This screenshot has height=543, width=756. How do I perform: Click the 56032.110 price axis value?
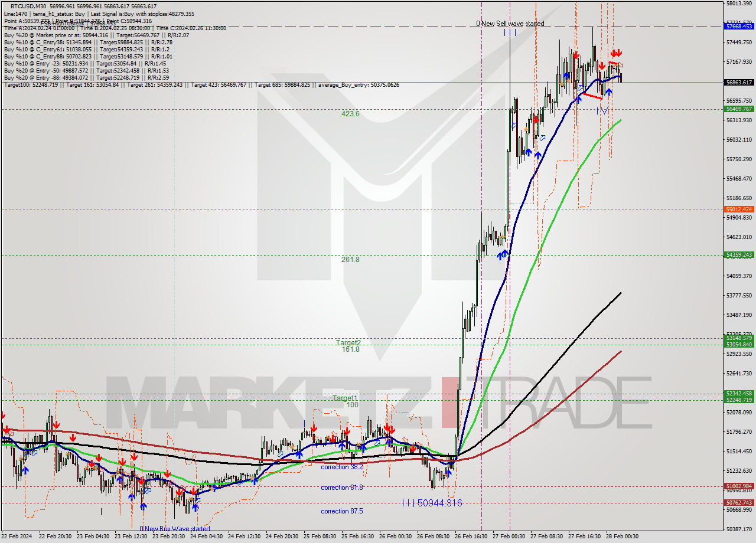(x=739, y=139)
